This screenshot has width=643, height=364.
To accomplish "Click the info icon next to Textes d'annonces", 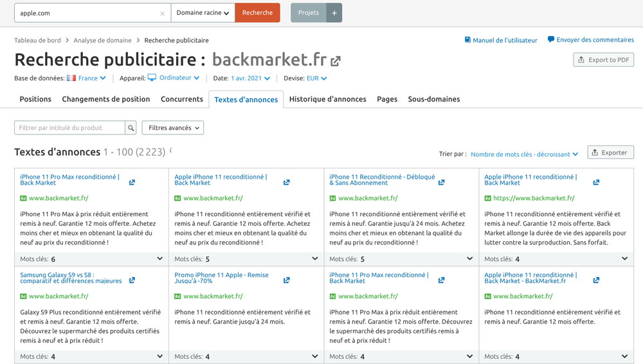I will click(x=170, y=150).
